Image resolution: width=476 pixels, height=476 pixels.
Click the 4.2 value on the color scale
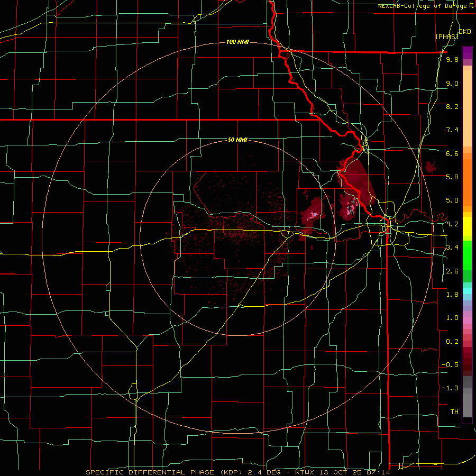pos(452,224)
